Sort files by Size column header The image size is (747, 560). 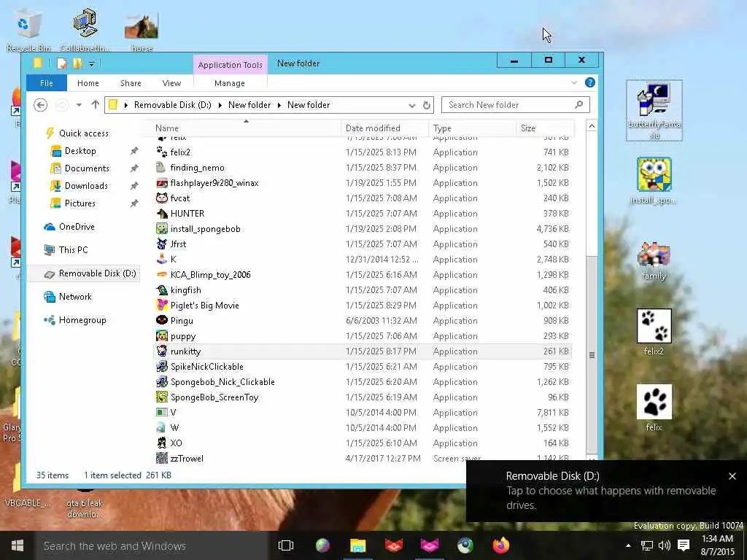point(544,128)
